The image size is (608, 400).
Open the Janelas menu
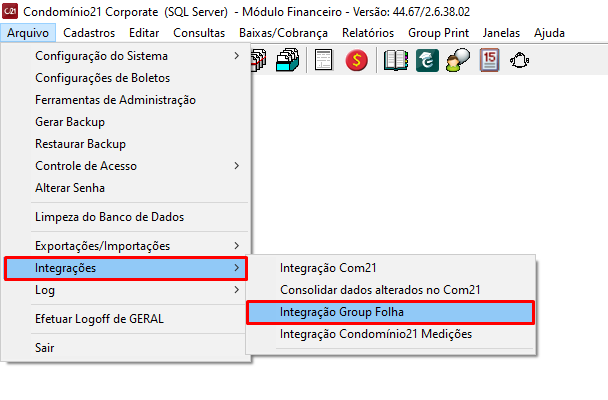click(501, 33)
